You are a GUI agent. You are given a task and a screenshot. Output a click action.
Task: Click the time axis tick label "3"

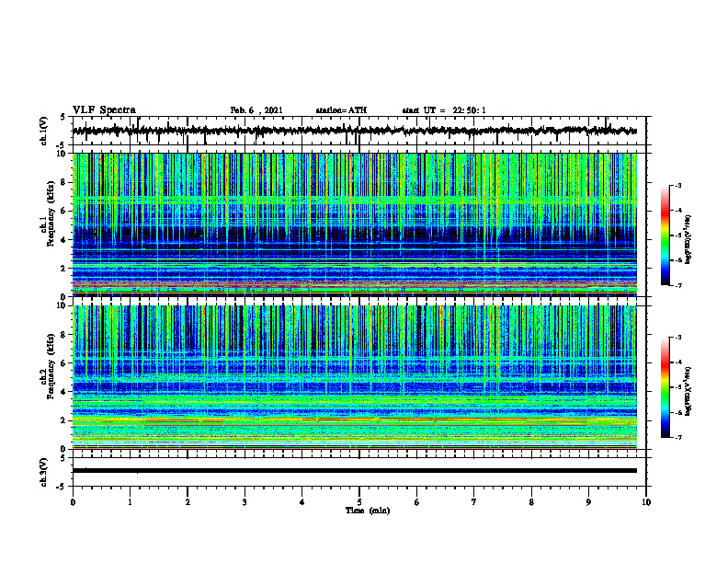click(245, 502)
